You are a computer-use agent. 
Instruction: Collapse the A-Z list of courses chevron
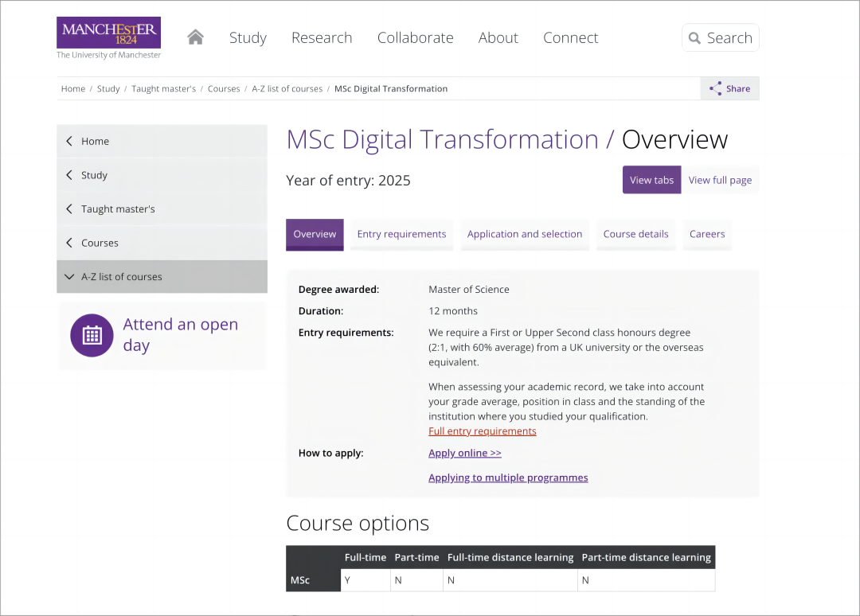69,277
